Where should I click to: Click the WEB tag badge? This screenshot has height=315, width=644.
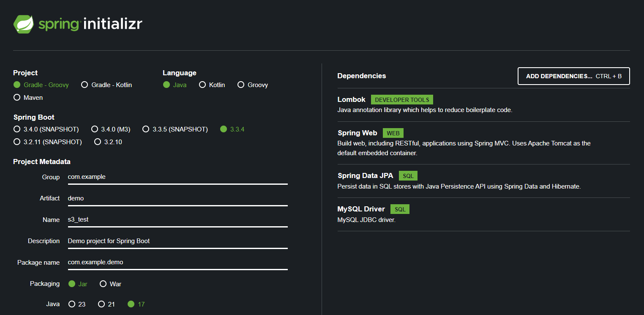pos(393,133)
